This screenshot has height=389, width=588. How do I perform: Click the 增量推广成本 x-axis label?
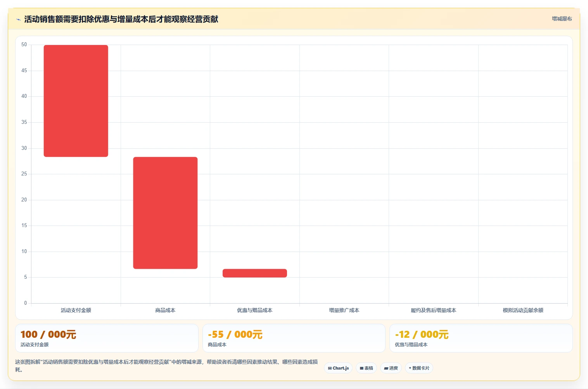click(x=344, y=310)
